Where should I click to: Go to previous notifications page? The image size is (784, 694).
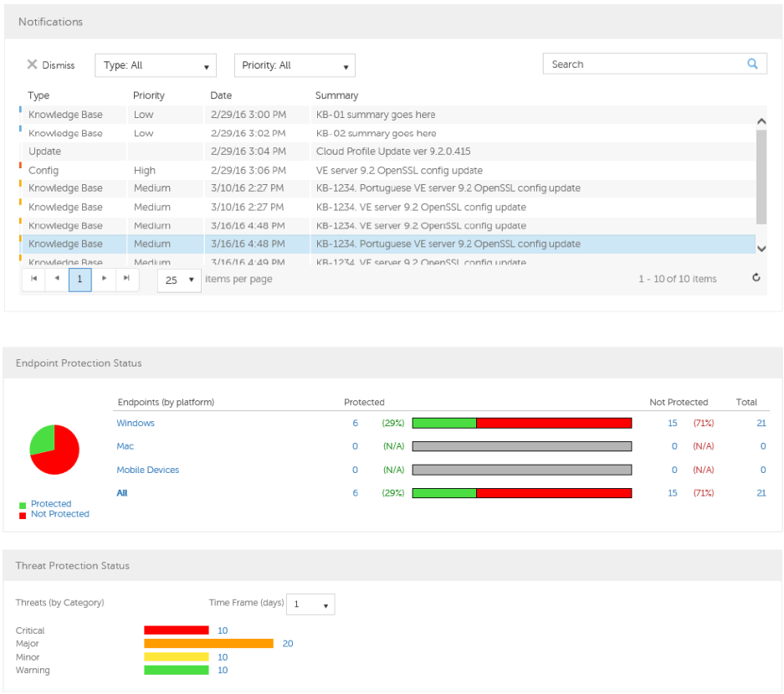tap(57, 279)
